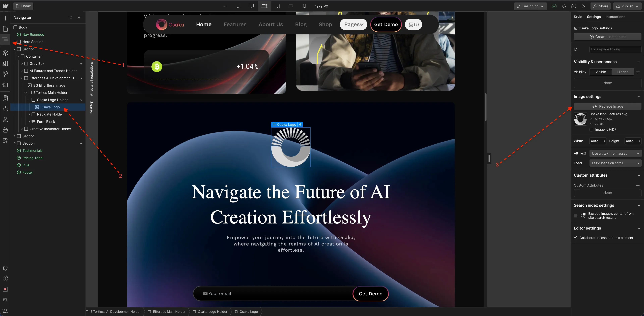Switch to the Interactions tab
The image size is (644, 316).
point(615,17)
